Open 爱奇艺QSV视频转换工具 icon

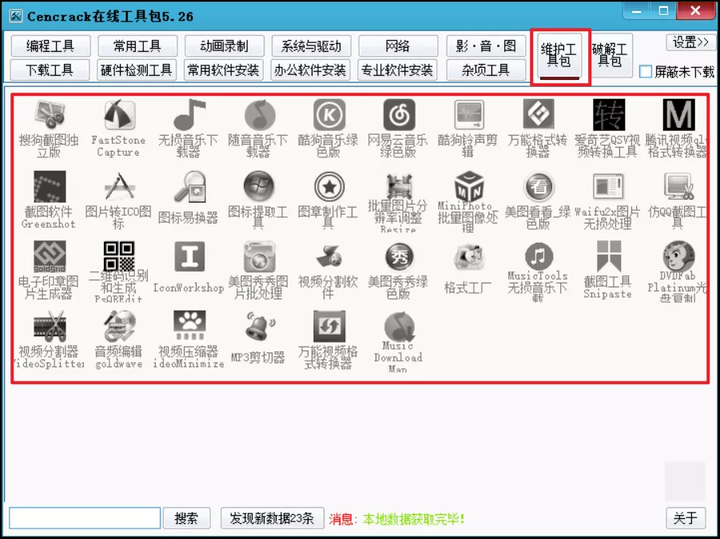608,115
